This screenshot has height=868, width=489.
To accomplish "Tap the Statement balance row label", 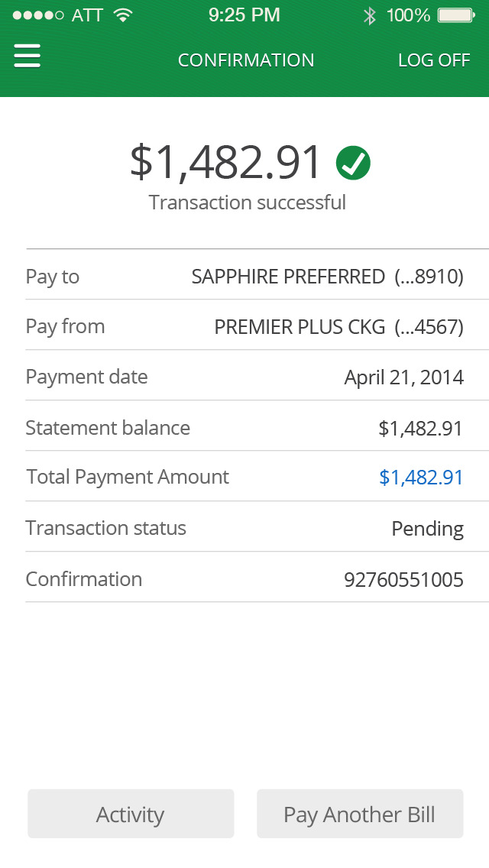I will [108, 428].
